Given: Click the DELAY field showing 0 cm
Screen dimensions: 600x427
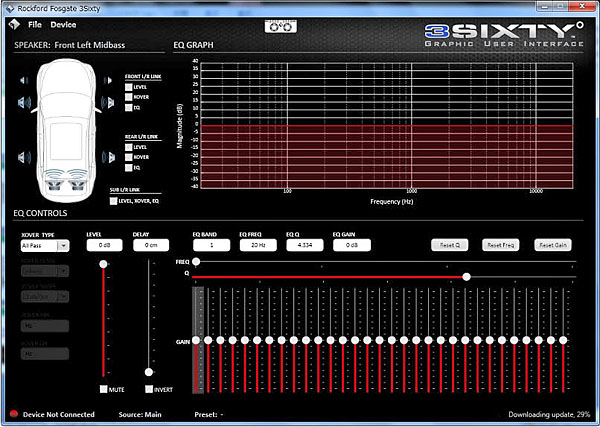Looking at the screenshot, I should coord(151,245).
